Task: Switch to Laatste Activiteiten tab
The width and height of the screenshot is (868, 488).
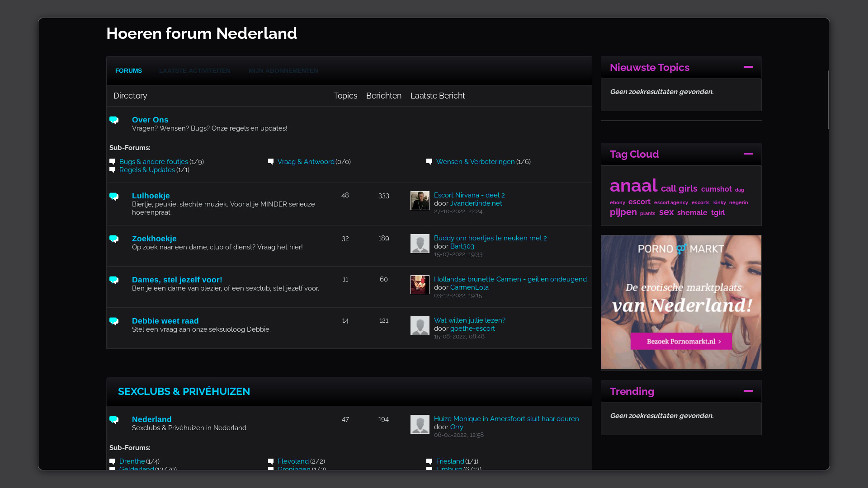Action: (x=194, y=71)
